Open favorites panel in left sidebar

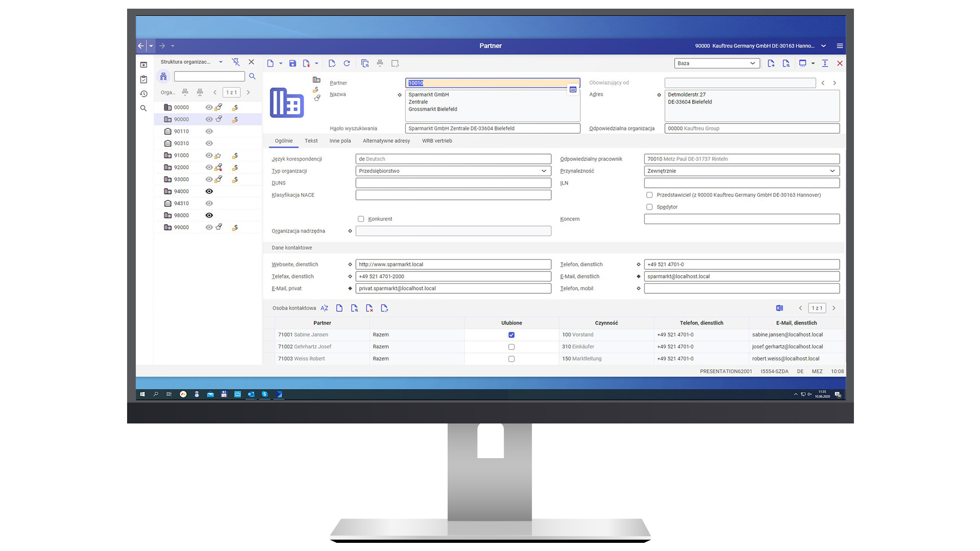tap(143, 65)
